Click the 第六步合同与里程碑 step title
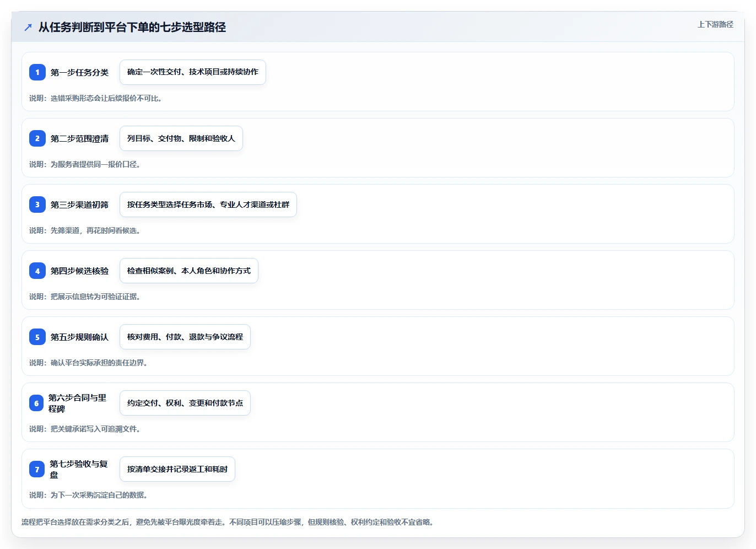 point(78,403)
